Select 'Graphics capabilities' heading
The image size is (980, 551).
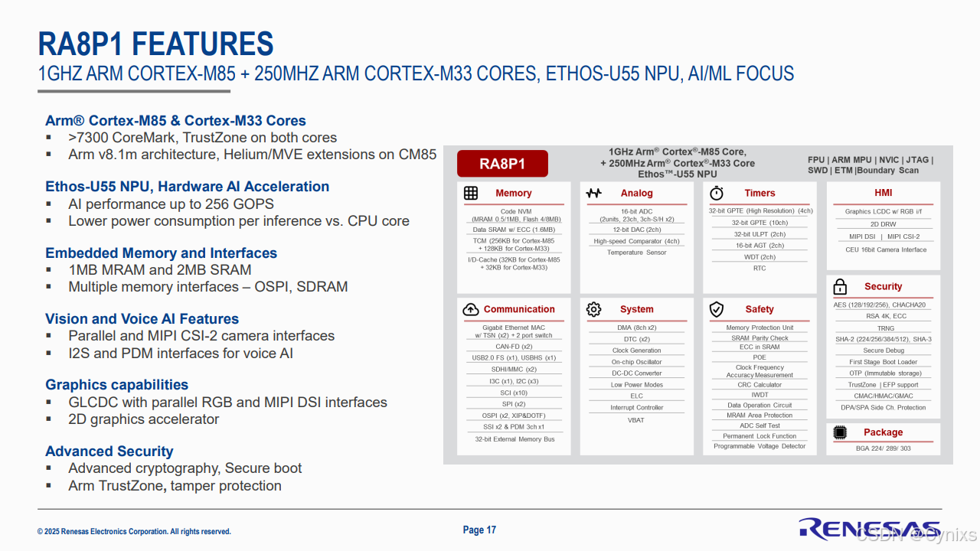[x=116, y=385]
